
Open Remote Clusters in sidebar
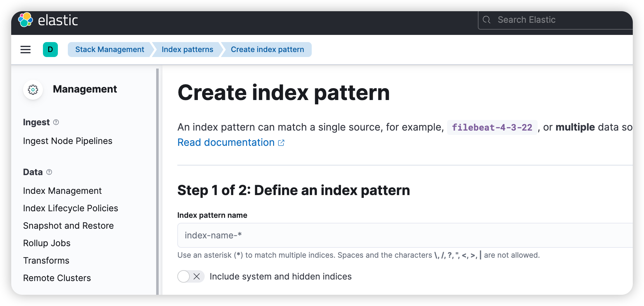tap(57, 278)
